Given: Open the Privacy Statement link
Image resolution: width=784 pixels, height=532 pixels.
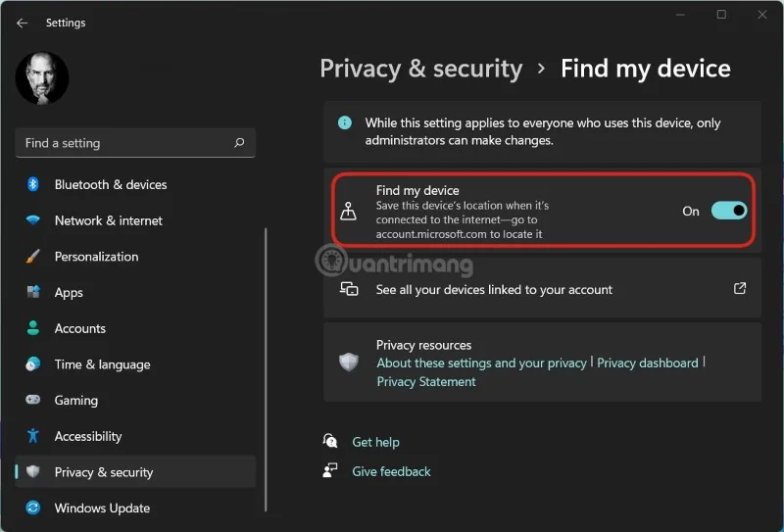Looking at the screenshot, I should click(426, 382).
